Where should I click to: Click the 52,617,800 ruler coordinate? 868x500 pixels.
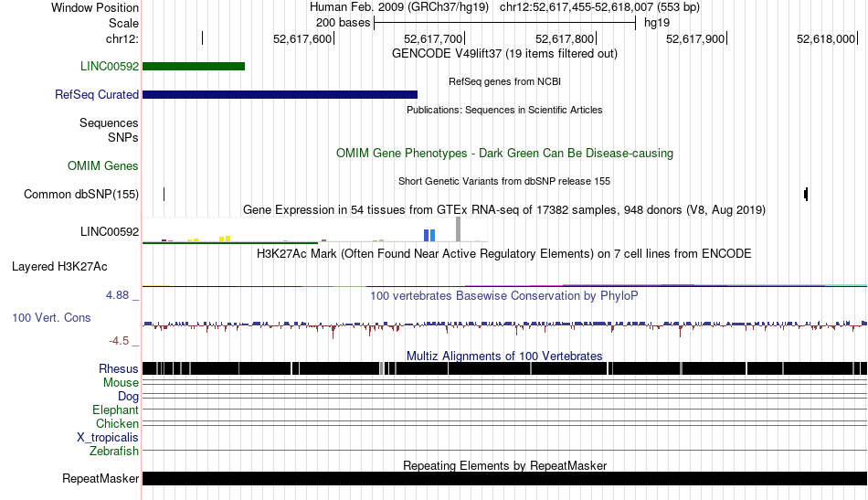[565, 38]
